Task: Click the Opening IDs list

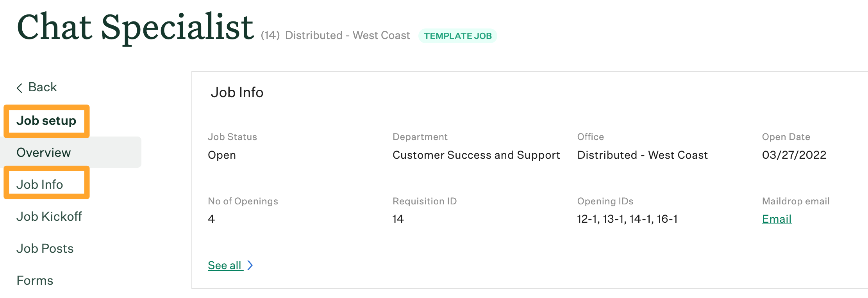Action: [x=627, y=219]
